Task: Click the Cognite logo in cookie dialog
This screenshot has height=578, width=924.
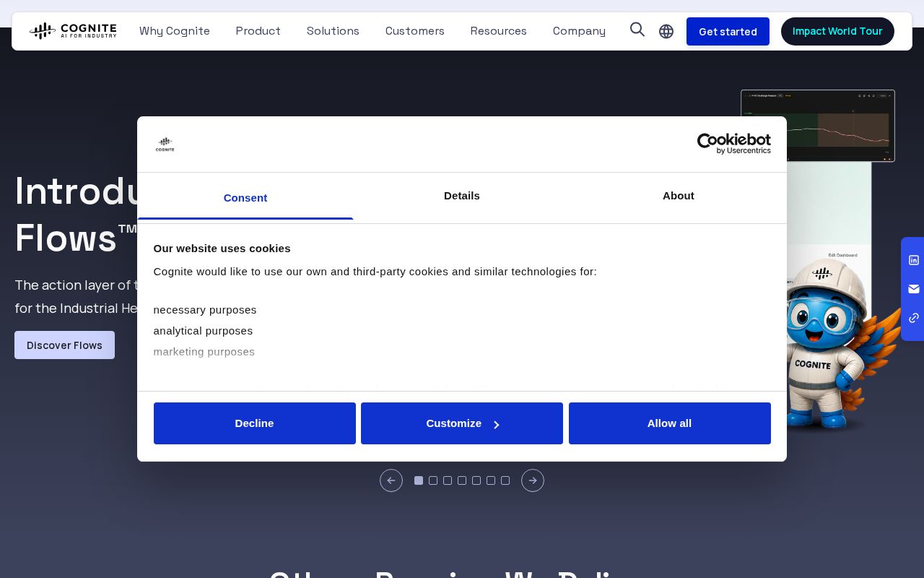Action: click(165, 144)
